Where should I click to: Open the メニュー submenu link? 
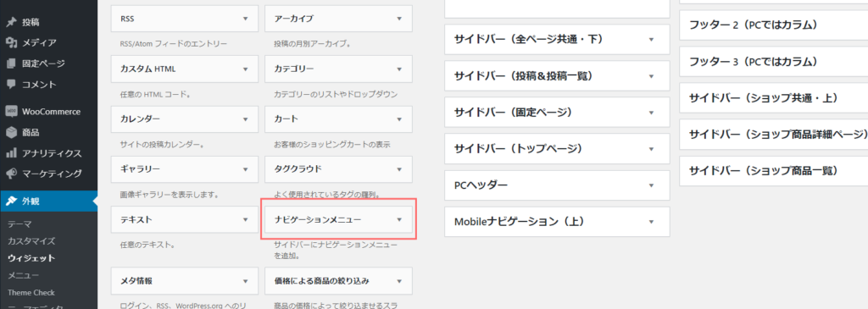23,275
